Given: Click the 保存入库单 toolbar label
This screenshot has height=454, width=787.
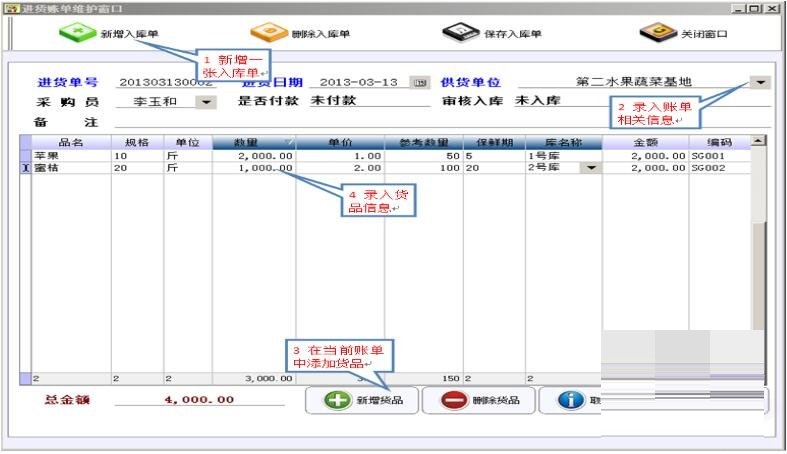Looking at the screenshot, I should click(x=512, y=34).
